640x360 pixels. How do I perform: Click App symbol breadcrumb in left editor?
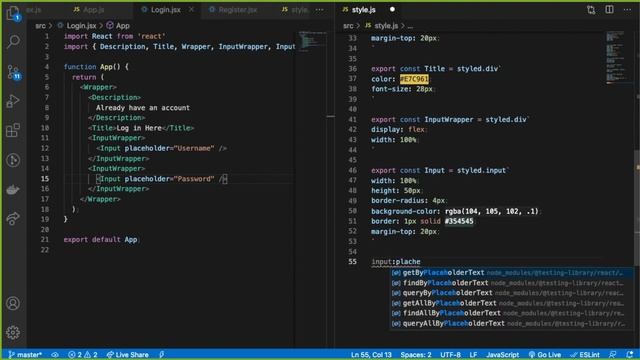tap(118, 26)
